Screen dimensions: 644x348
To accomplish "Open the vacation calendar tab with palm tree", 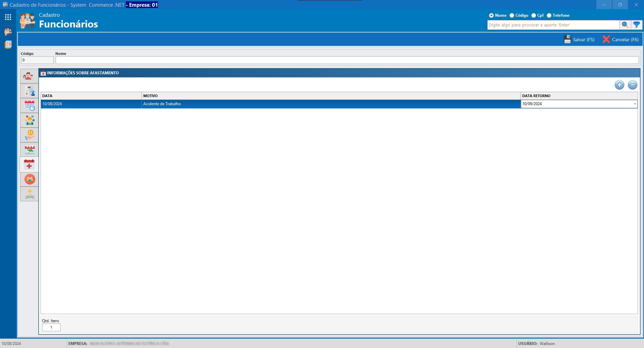I will [x=30, y=150].
